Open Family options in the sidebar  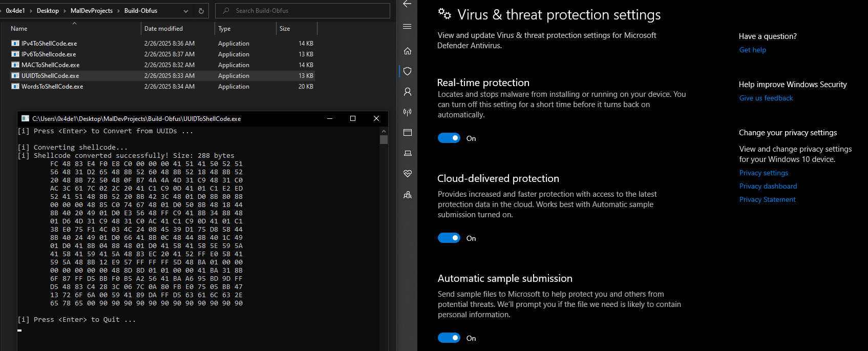point(408,195)
